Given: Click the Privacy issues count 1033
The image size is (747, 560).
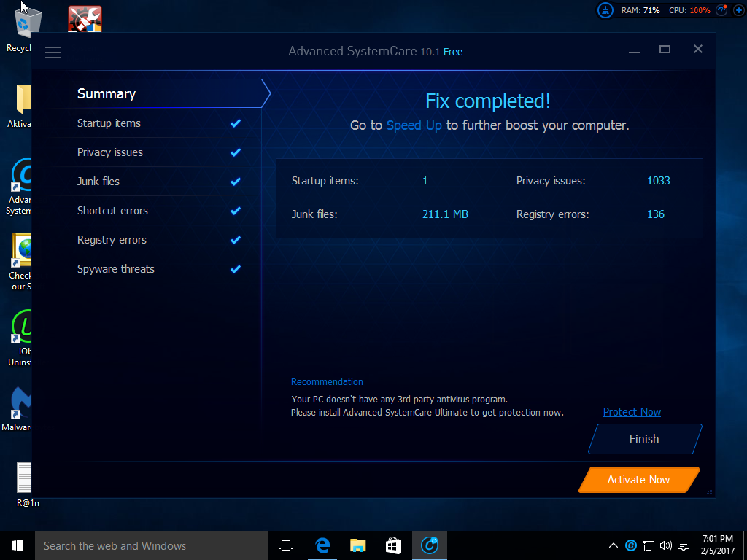Looking at the screenshot, I should coord(659,181).
